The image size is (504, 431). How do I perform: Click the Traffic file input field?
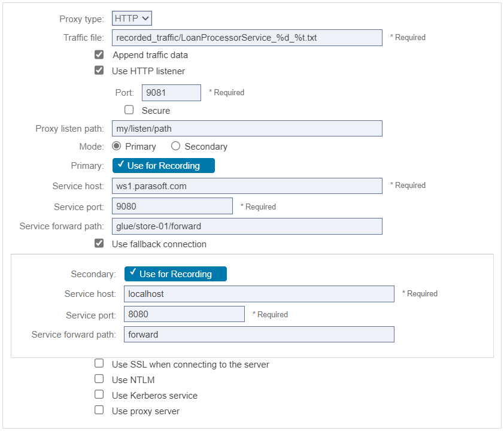(x=247, y=38)
